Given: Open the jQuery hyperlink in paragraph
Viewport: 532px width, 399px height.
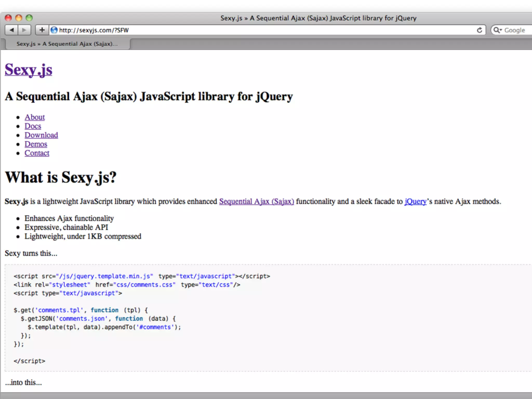Looking at the screenshot, I should point(415,201).
